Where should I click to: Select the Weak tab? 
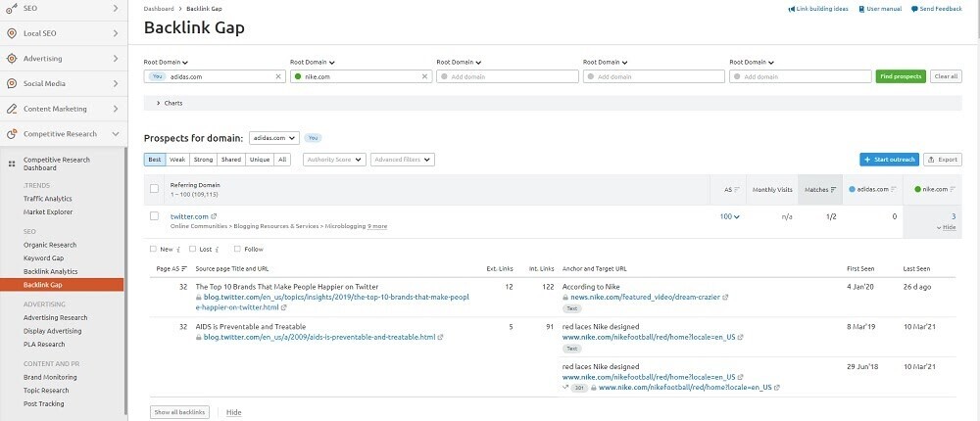click(x=177, y=160)
